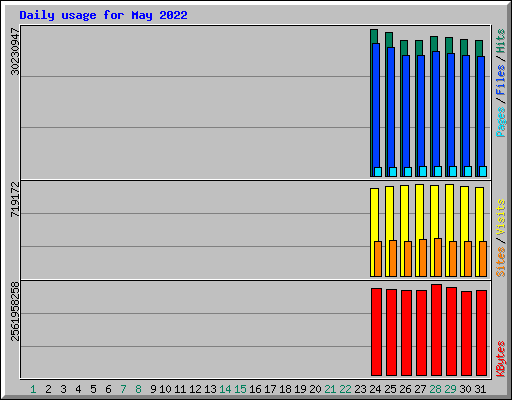
Task: Select the cyan Pages bar for day 25
Action: point(393,172)
